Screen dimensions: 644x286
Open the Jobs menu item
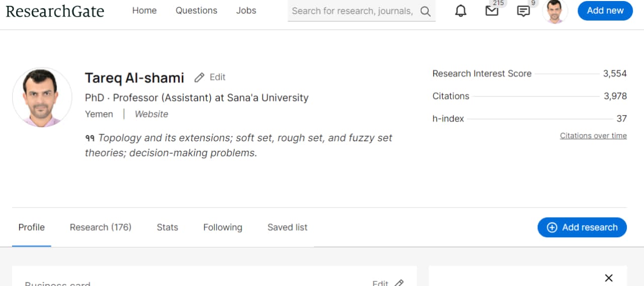[x=246, y=11]
